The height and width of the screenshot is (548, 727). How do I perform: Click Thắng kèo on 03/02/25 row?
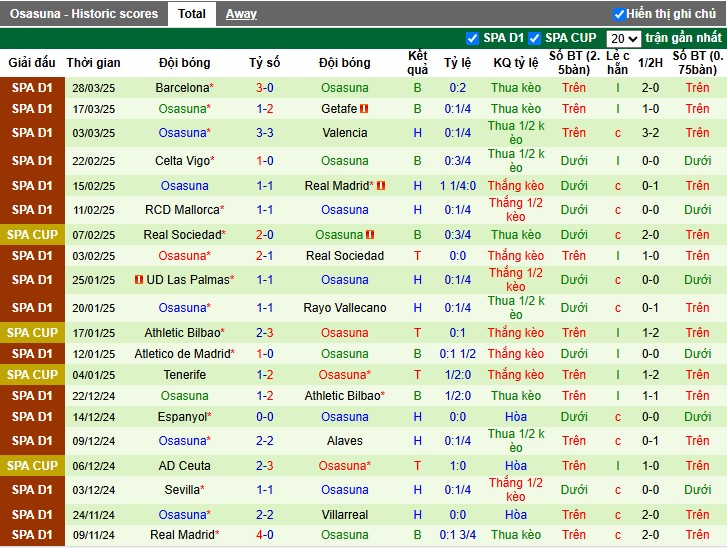click(516, 256)
